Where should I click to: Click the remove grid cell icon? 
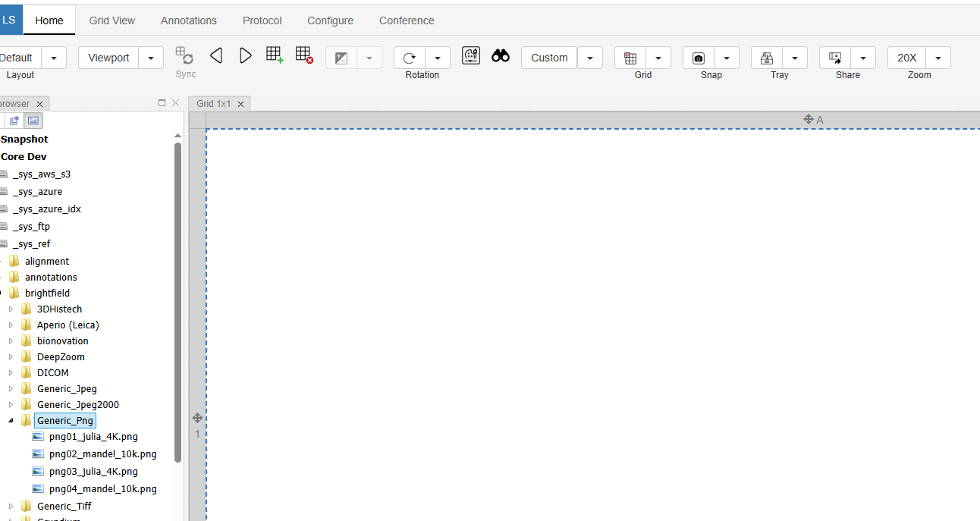click(304, 55)
